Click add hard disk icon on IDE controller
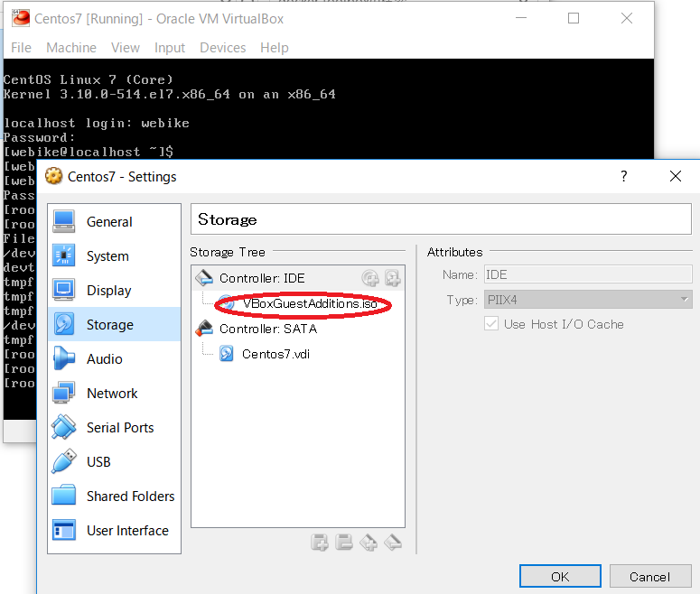 click(x=392, y=278)
